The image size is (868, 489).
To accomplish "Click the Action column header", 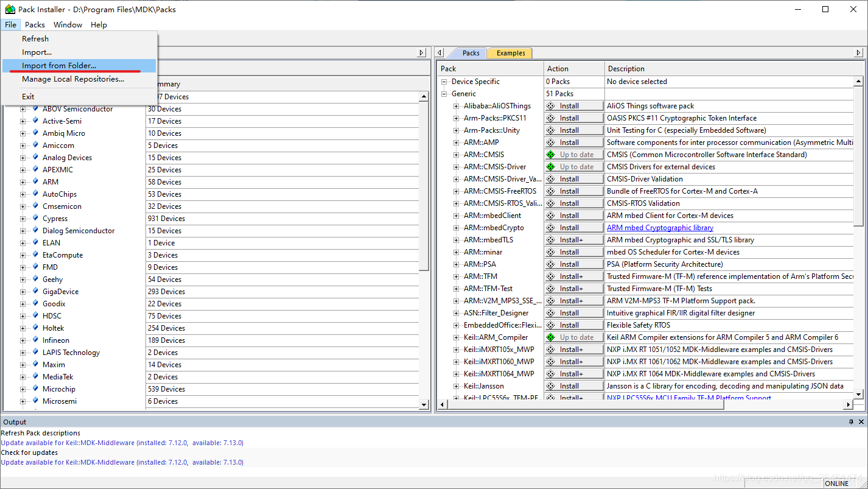I will point(574,69).
